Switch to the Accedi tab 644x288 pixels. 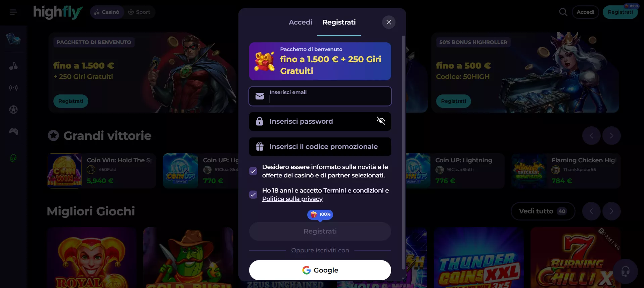301,22
